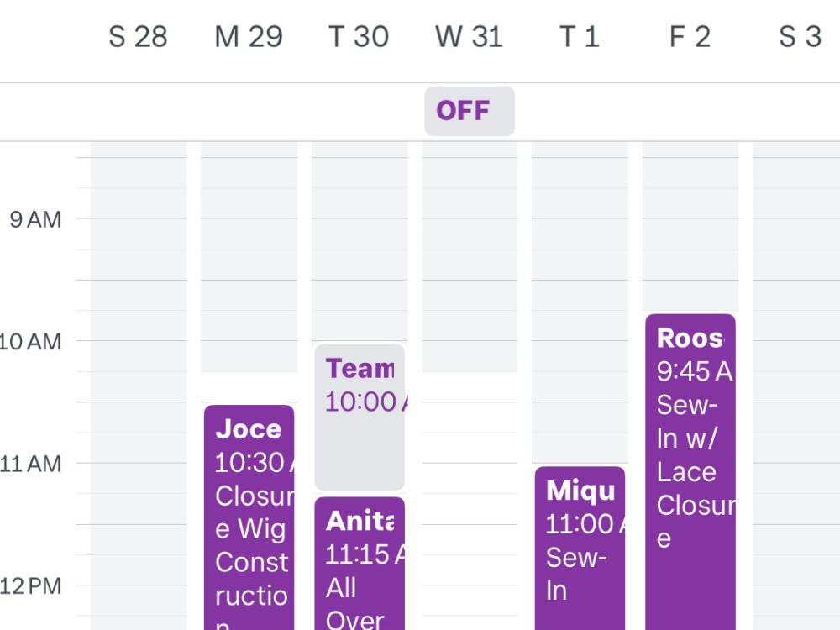The height and width of the screenshot is (630, 840).
Task: Open Roos's 9:45 Sew-In Lace Closure appointment
Action: pyautogui.click(x=690, y=472)
